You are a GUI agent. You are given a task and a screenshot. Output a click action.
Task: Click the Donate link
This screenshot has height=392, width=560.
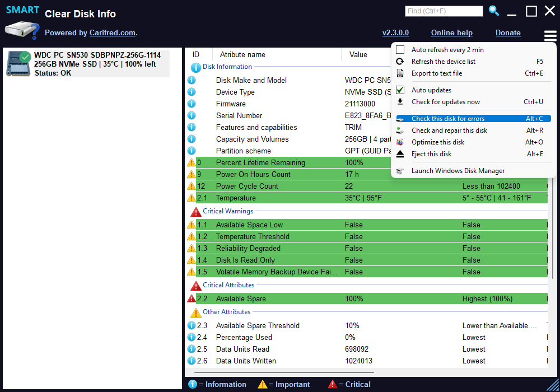click(508, 33)
